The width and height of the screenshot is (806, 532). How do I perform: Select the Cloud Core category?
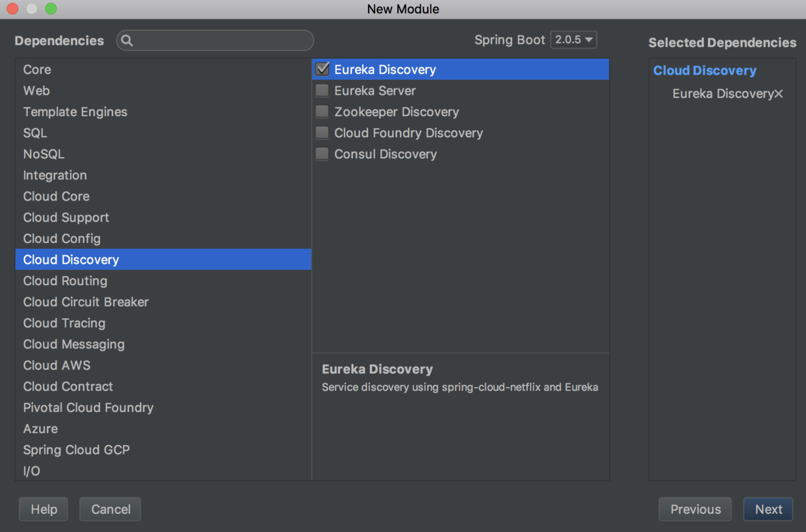click(x=163, y=196)
